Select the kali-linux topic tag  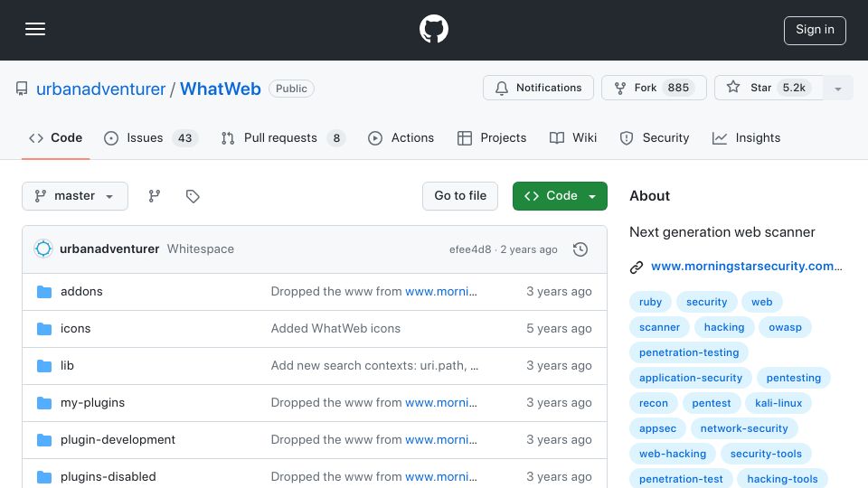point(778,403)
